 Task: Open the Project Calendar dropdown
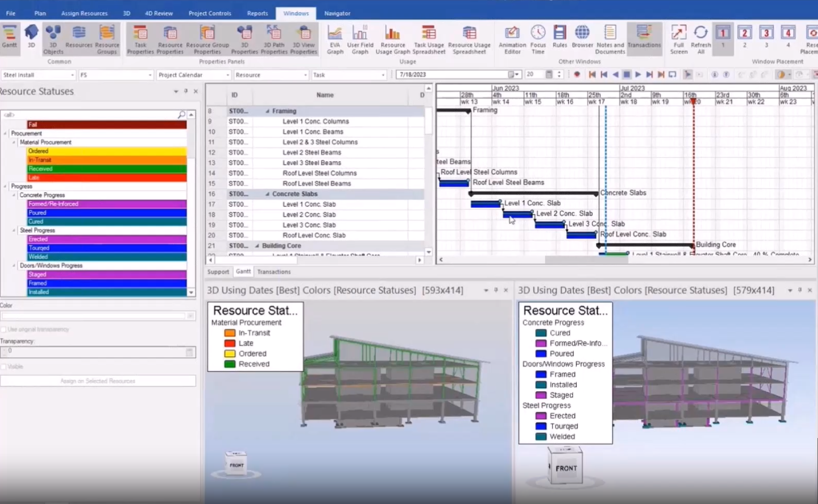(x=193, y=75)
